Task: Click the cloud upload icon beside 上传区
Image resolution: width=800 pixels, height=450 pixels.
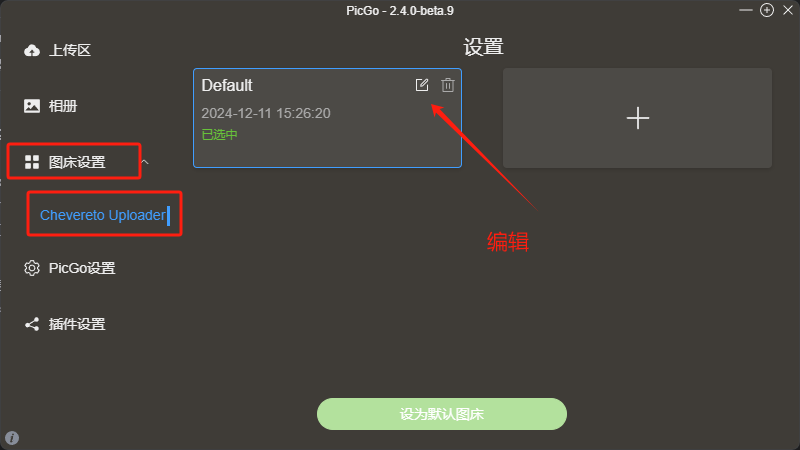Action: (x=32, y=50)
